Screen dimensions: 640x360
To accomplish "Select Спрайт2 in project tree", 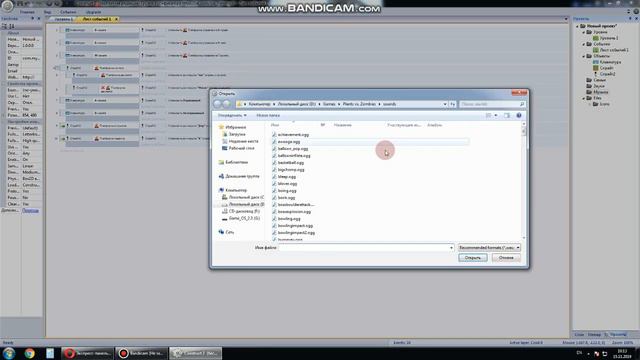I will click(607, 74).
